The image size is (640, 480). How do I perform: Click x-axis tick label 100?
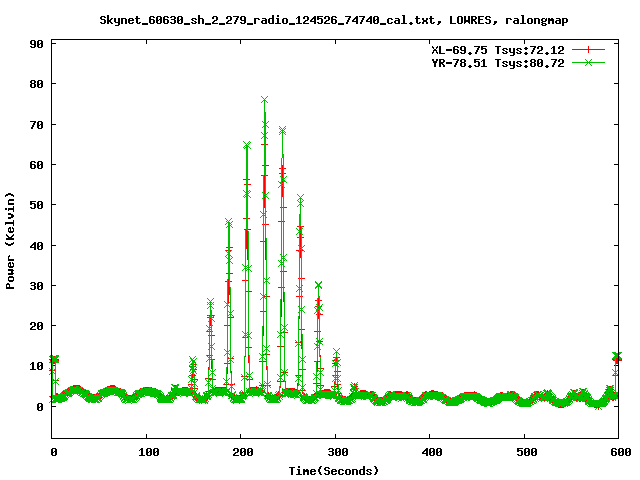pos(146,452)
